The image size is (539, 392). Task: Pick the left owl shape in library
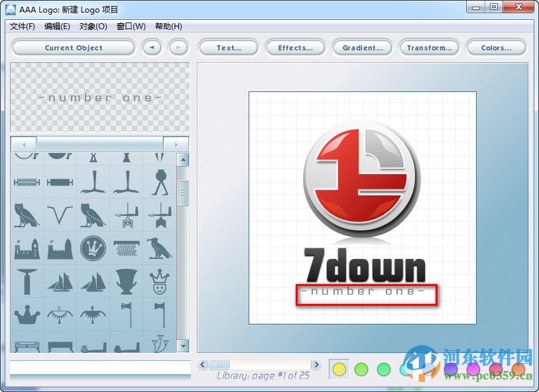pos(27,215)
